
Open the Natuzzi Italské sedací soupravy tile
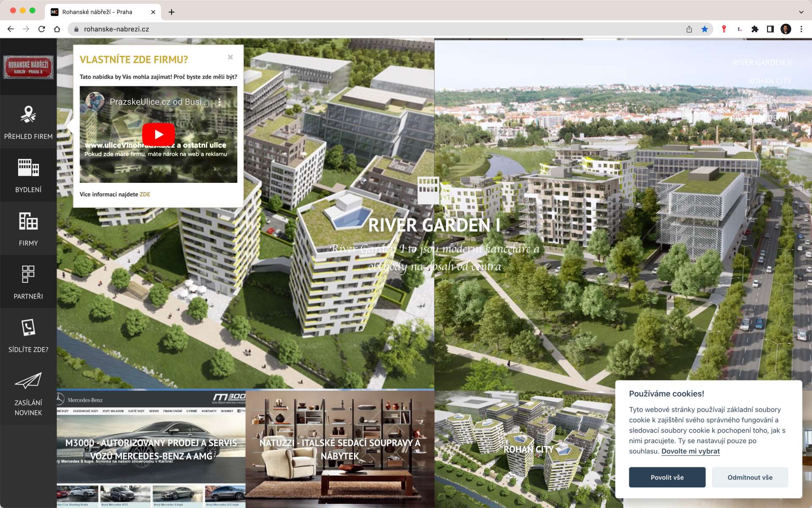point(340,449)
